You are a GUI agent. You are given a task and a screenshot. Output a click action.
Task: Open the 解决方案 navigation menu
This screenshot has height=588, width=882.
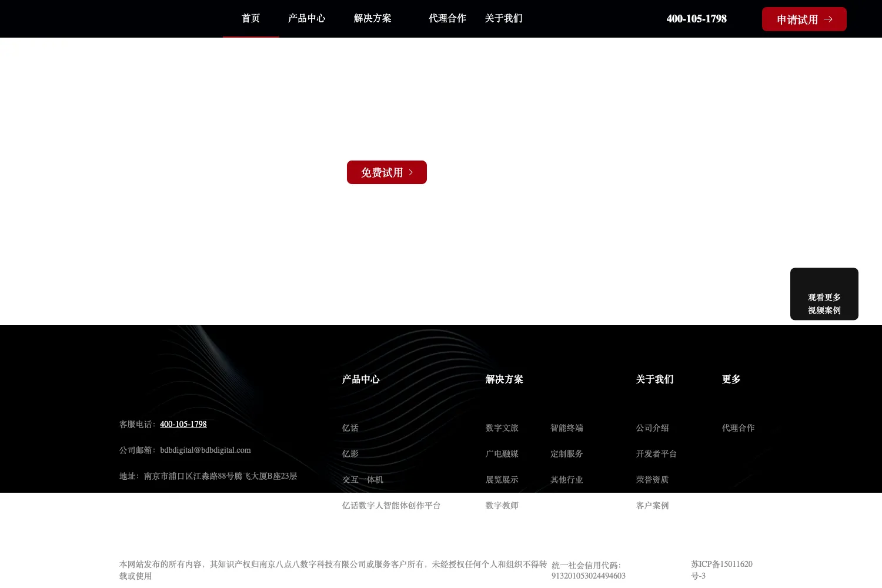[x=372, y=18]
